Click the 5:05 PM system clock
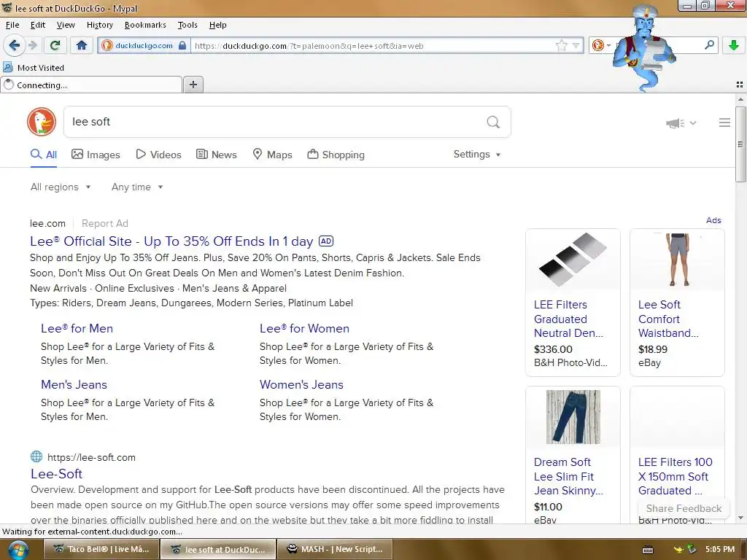Image resolution: width=747 pixels, height=560 pixels. [x=720, y=550]
